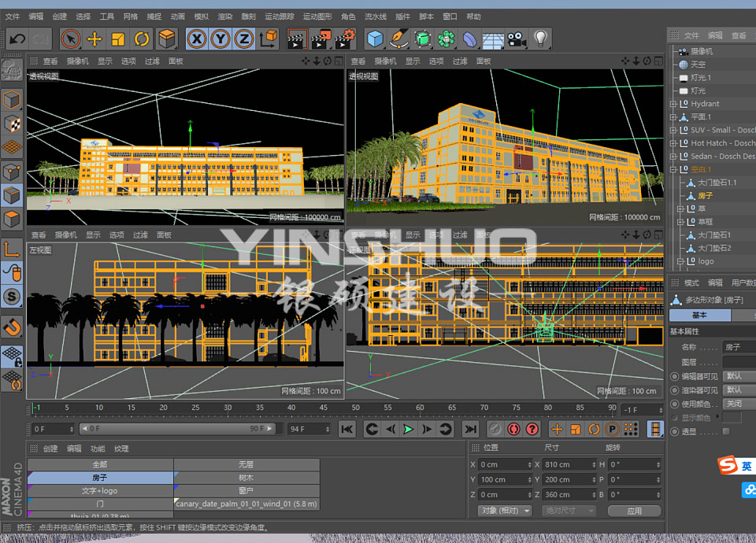The height and width of the screenshot is (543, 756).
Task: Click the light bulb Light icon
Action: tap(540, 39)
